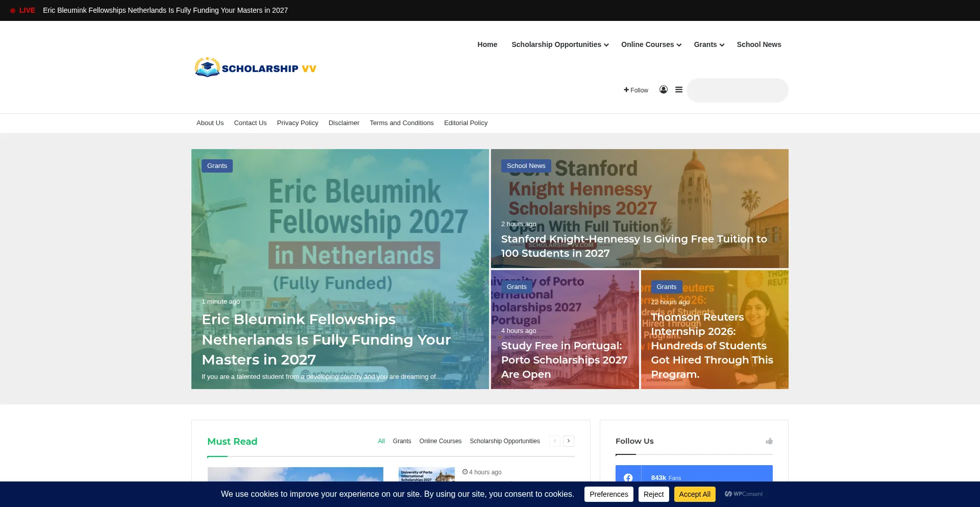Click the Must Read heading

point(232,442)
